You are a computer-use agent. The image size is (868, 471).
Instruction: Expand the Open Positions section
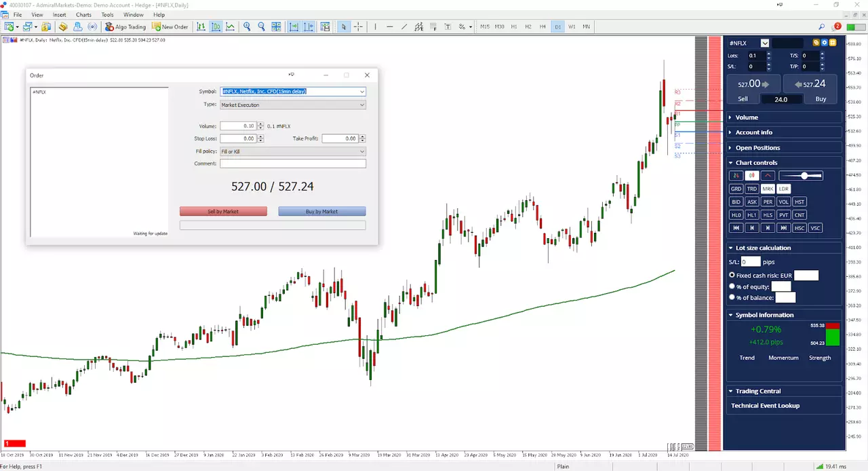pyautogui.click(x=783, y=147)
